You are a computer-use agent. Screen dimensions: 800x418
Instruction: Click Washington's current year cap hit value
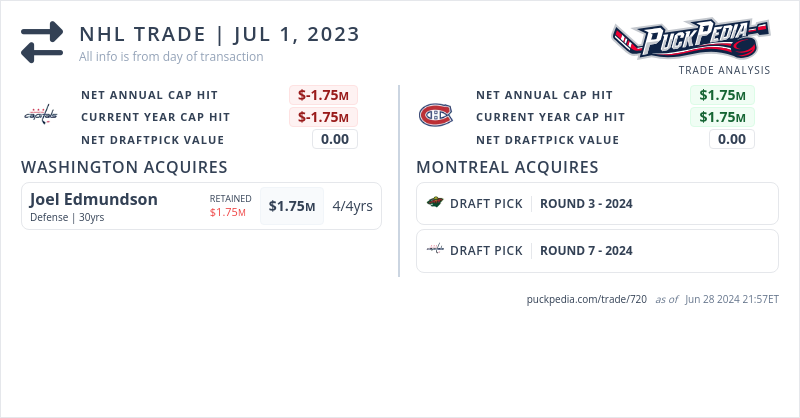pos(323,117)
